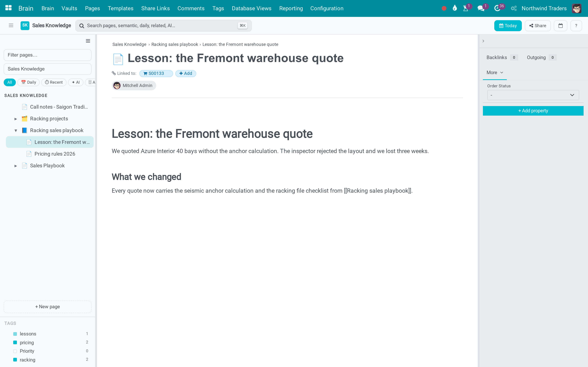Open activities clock icon with 36 badge
588x367 pixels.
497,8
